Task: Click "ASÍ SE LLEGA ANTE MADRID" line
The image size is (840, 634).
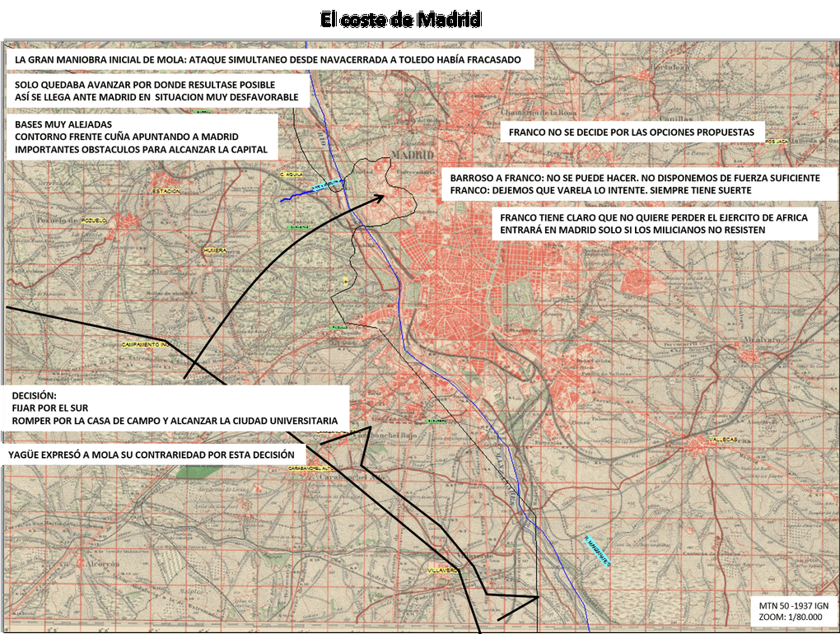Action: pyautogui.click(x=156, y=97)
